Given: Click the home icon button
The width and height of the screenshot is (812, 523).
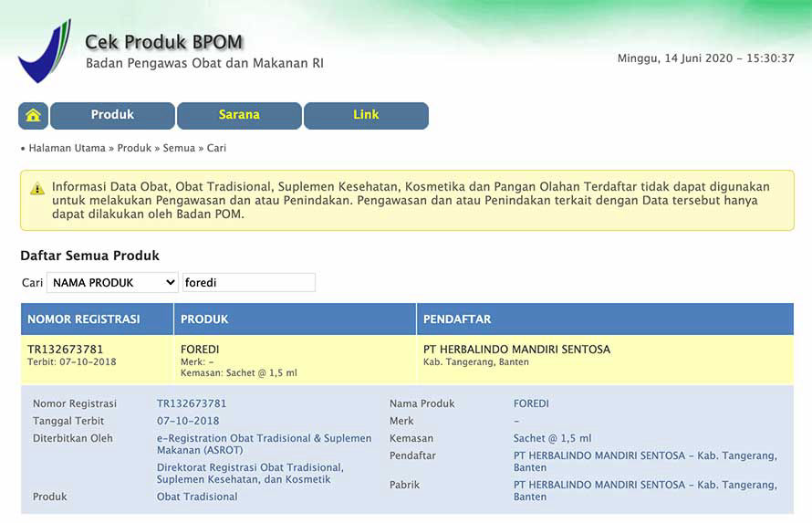Looking at the screenshot, I should [33, 116].
